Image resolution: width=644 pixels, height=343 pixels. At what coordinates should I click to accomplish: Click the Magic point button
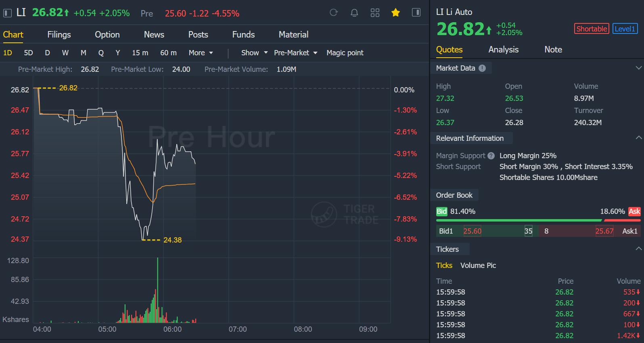(345, 53)
